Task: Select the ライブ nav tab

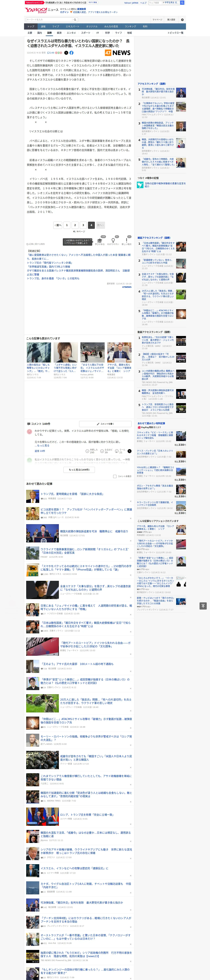Action: (x=56, y=27)
